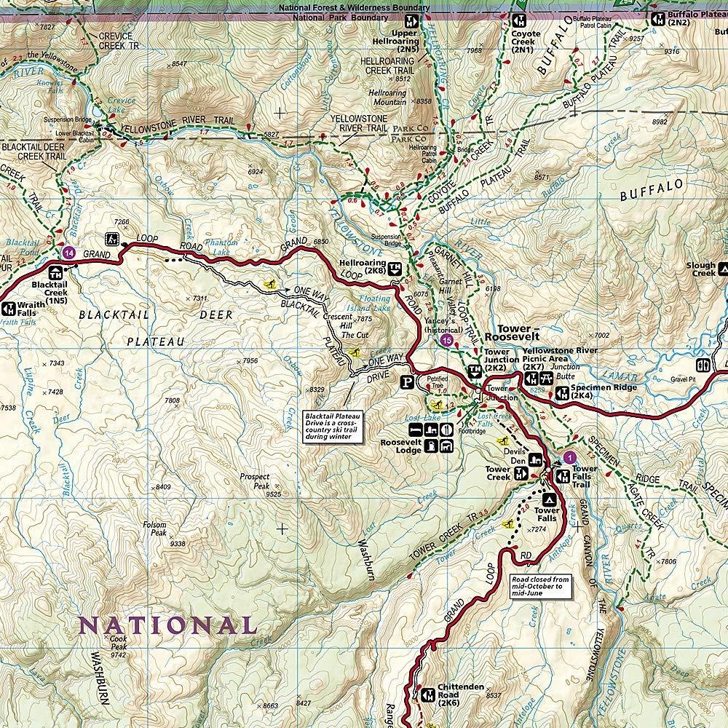Click the 'Crescent Hill' label

tap(338, 321)
